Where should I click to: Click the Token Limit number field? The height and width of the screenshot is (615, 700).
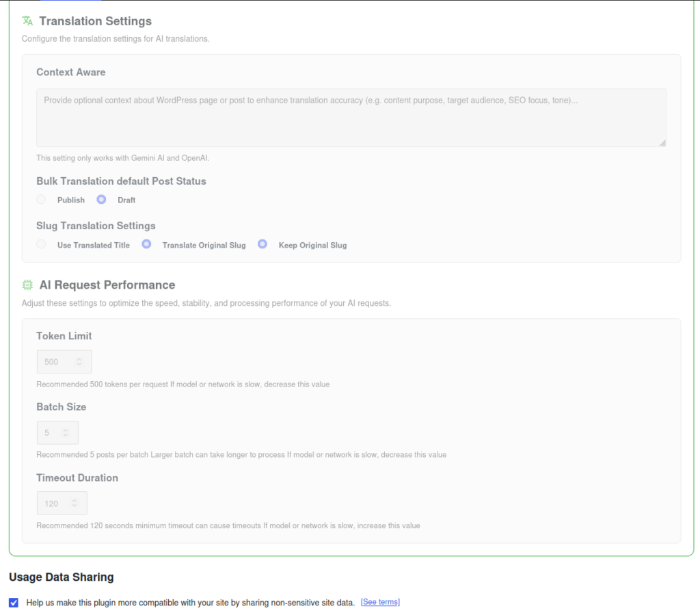click(64, 362)
